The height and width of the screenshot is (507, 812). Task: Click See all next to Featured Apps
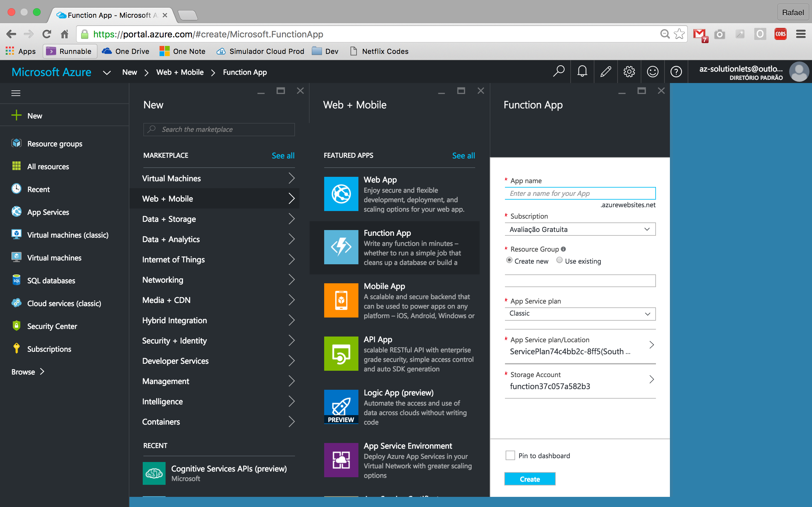tap(463, 156)
